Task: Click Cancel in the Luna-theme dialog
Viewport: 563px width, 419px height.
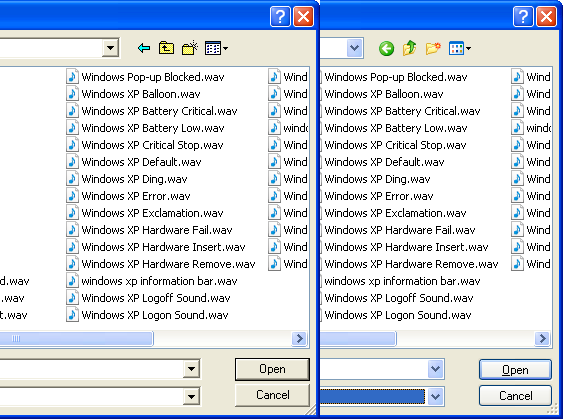Action: click(515, 396)
